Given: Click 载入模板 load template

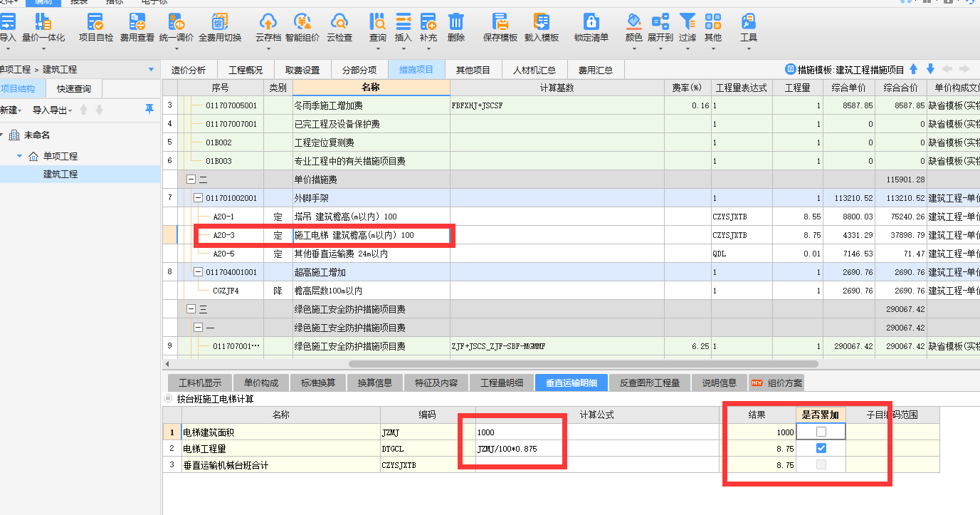Looking at the screenshot, I should click(x=542, y=27).
